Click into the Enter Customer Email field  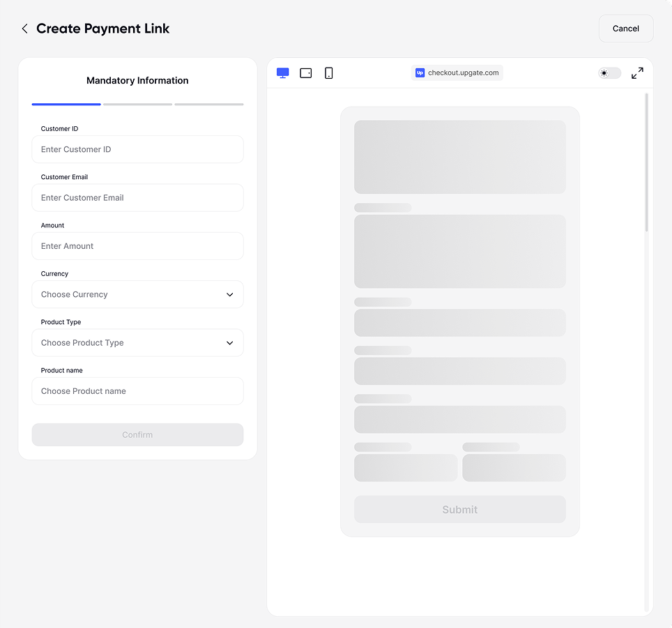[x=137, y=198]
